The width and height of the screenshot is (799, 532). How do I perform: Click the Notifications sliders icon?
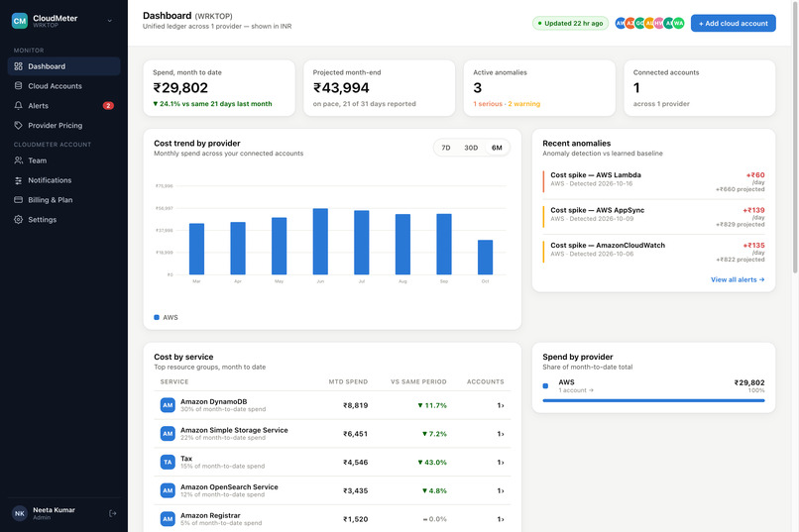(19, 180)
